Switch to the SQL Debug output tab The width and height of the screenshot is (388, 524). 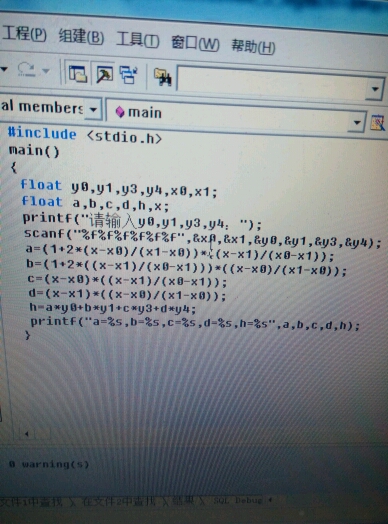[x=238, y=500]
